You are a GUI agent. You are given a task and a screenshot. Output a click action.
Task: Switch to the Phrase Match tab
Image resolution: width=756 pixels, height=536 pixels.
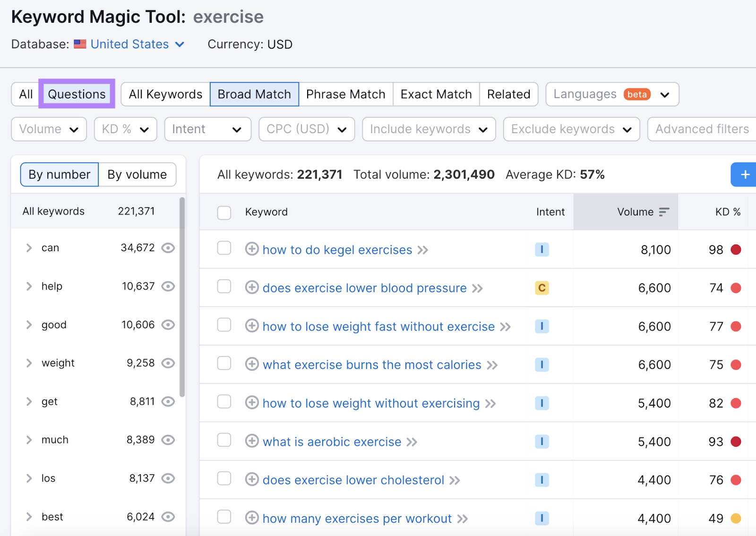(x=345, y=94)
